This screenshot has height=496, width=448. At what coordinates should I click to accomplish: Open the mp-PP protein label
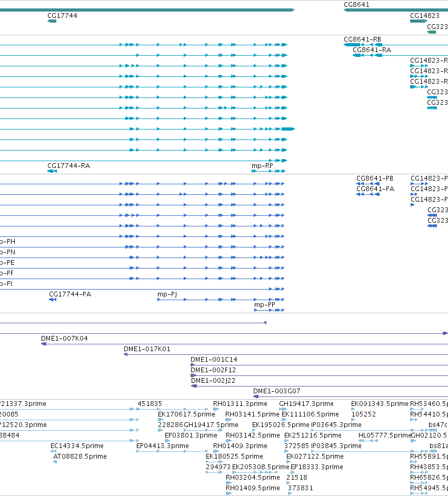coord(265,305)
